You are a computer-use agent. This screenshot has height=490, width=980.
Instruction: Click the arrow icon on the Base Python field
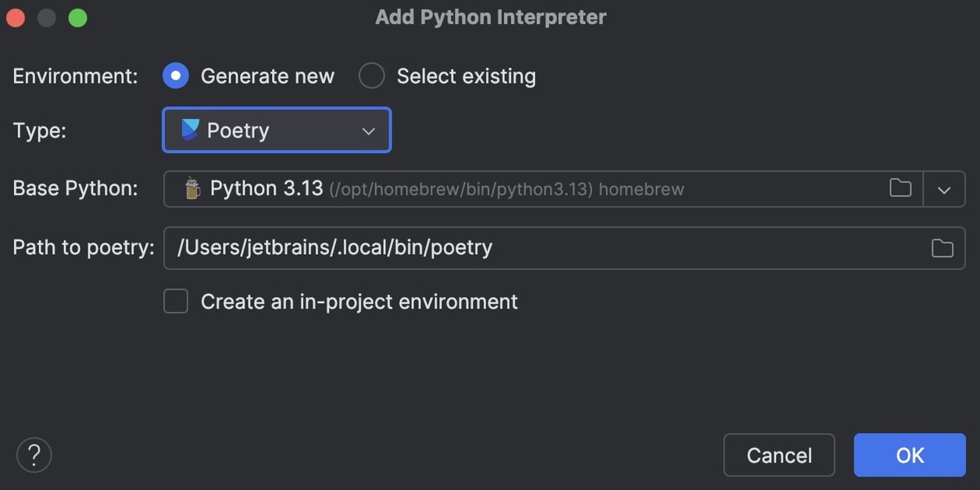coord(943,189)
